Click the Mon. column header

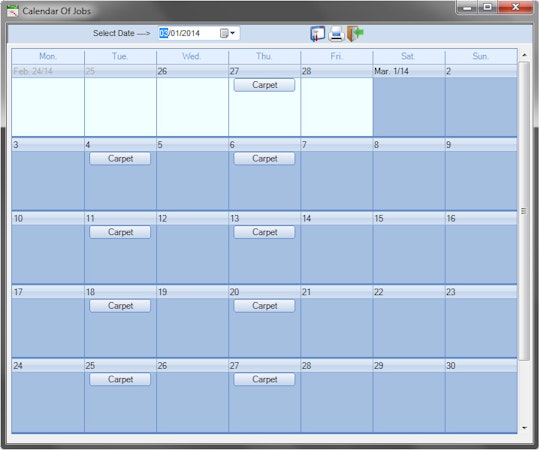[48, 56]
